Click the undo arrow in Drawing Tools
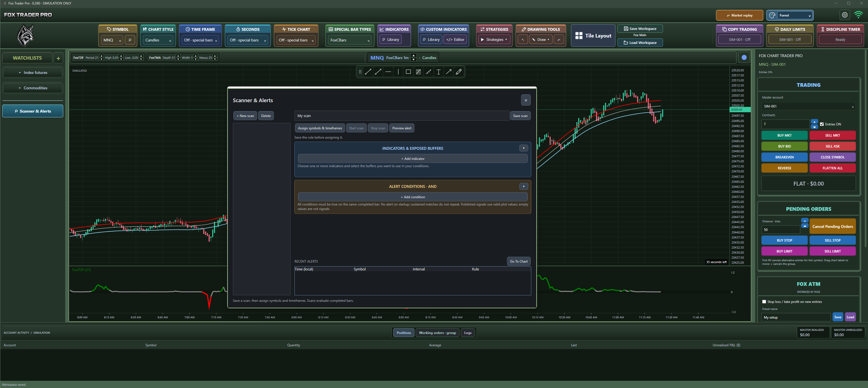 click(559, 39)
